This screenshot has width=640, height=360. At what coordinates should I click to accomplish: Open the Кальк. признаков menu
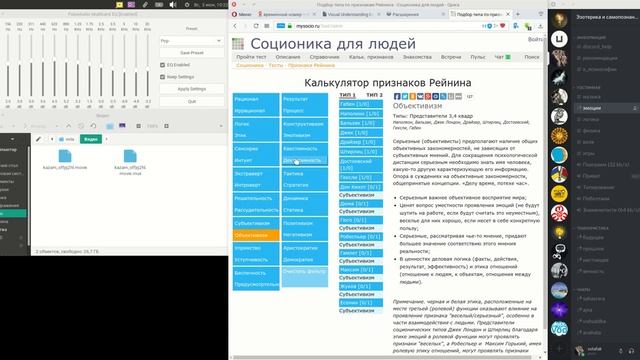[371, 57]
